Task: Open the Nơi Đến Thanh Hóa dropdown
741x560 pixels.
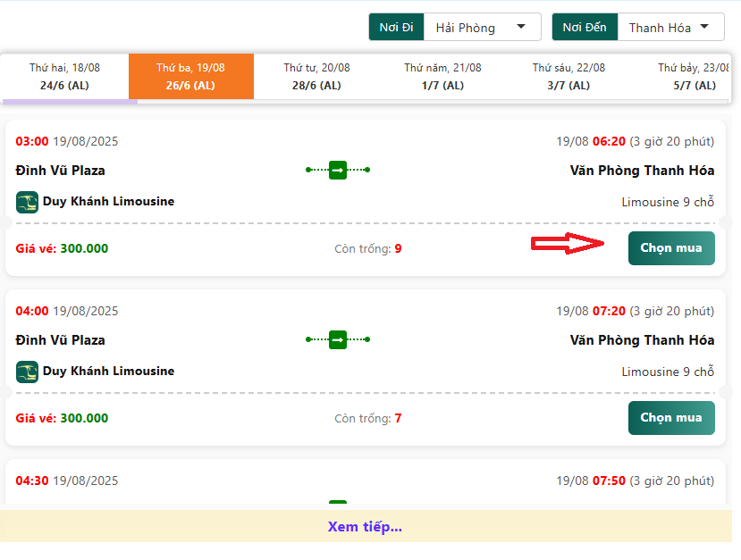Action: (670, 28)
